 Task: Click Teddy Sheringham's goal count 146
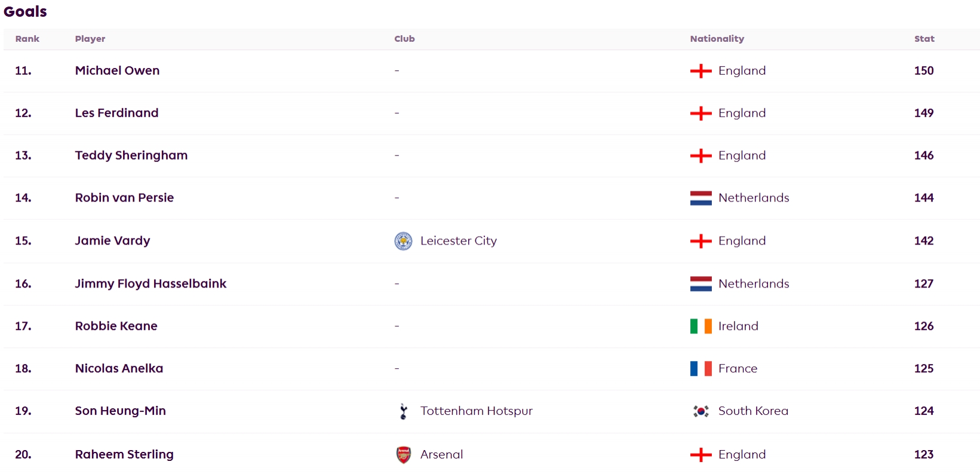pyautogui.click(x=923, y=155)
